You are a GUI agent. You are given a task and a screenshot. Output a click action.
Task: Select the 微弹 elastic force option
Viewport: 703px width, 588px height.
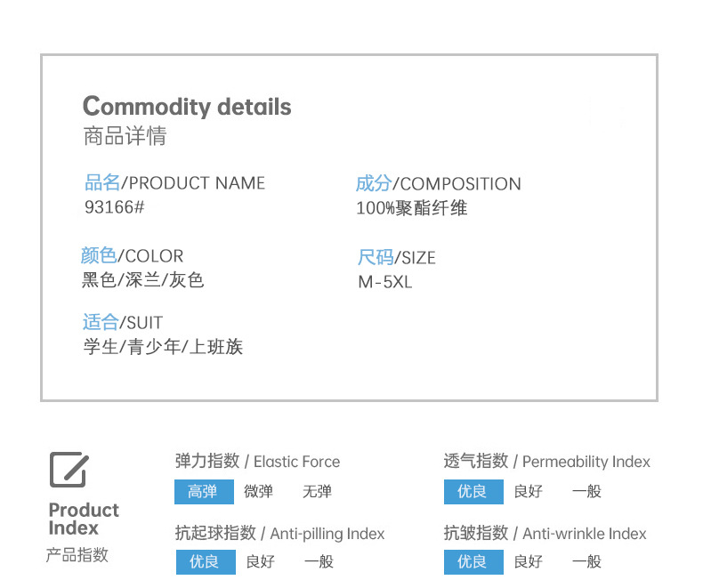click(x=259, y=491)
